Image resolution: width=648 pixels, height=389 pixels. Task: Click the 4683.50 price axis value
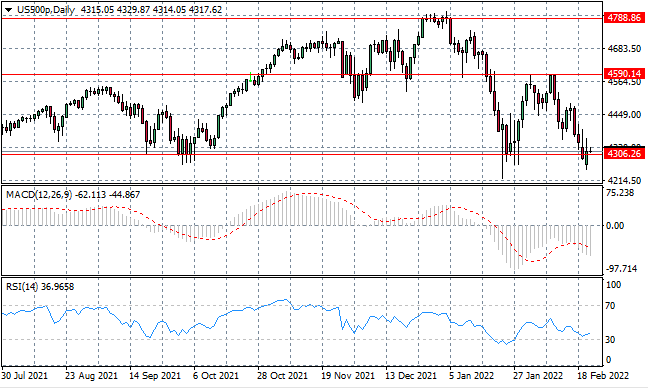coord(624,49)
